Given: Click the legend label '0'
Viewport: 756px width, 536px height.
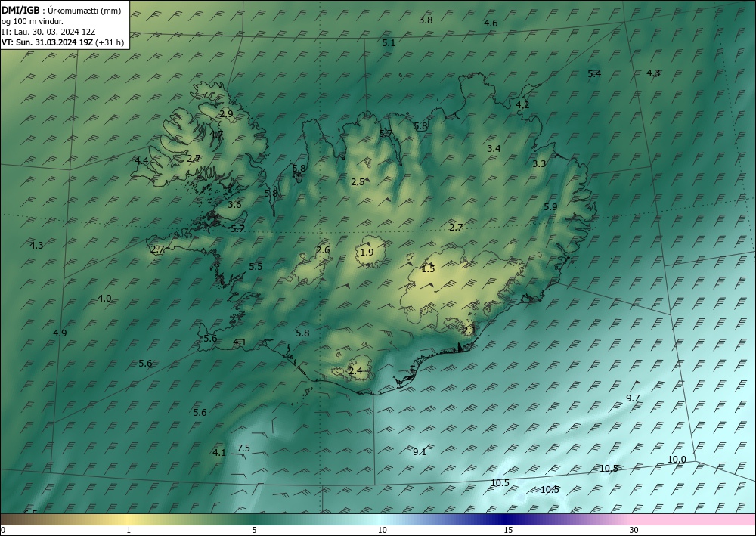Looking at the screenshot, I should coord(3,530).
